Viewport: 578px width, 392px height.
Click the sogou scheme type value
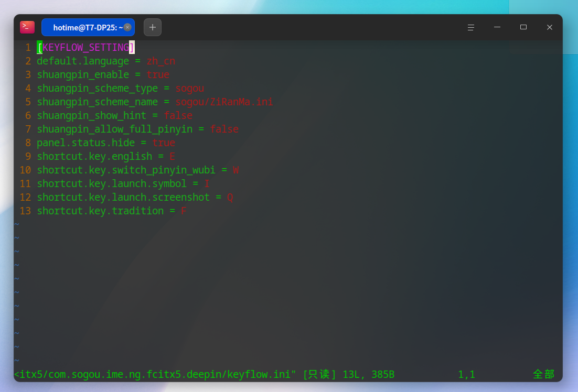click(x=189, y=89)
